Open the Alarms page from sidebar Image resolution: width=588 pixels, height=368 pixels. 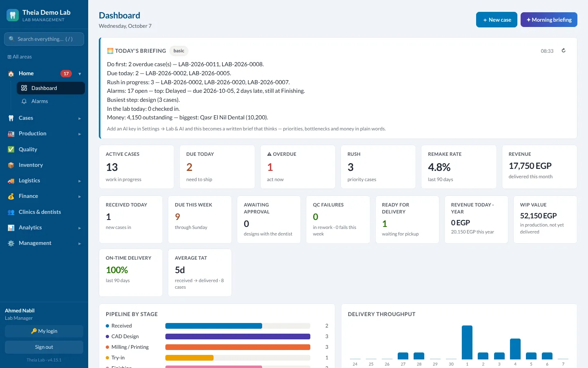[51, 101]
